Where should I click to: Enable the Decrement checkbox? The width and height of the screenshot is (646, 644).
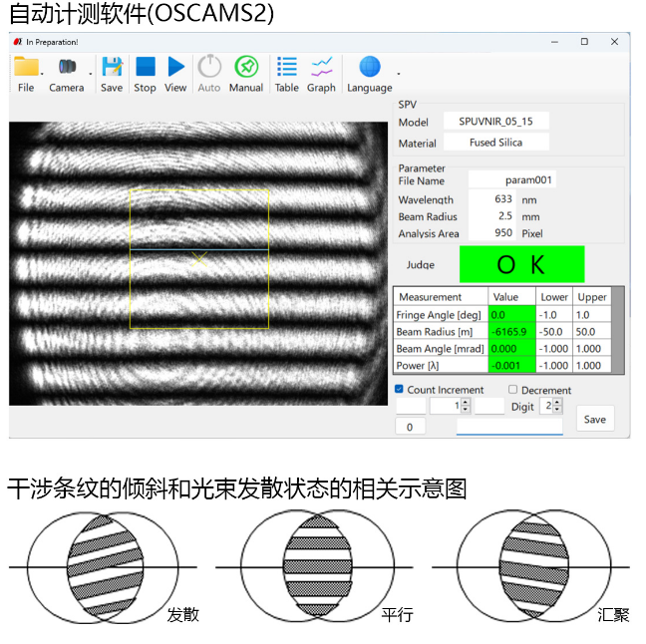pyautogui.click(x=512, y=390)
